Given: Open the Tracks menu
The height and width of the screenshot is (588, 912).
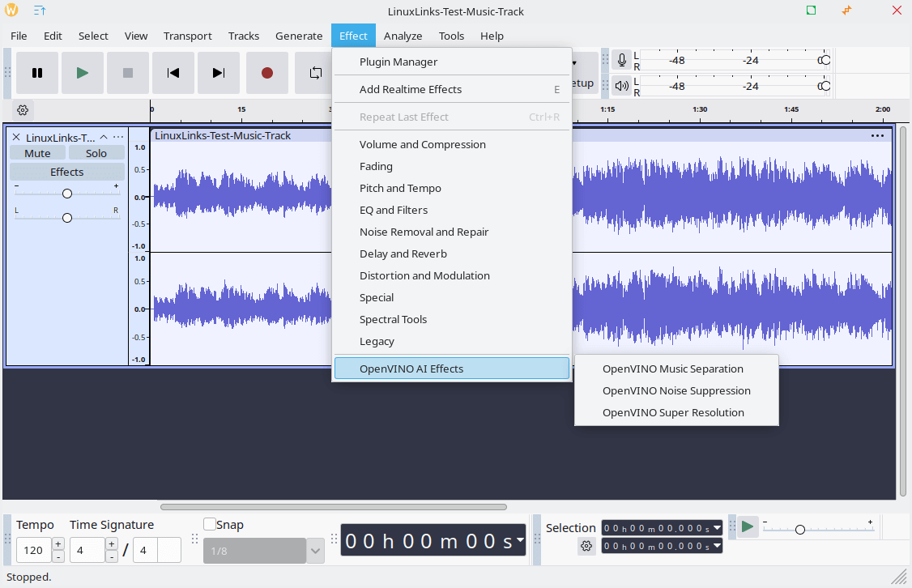Looking at the screenshot, I should [x=244, y=36].
